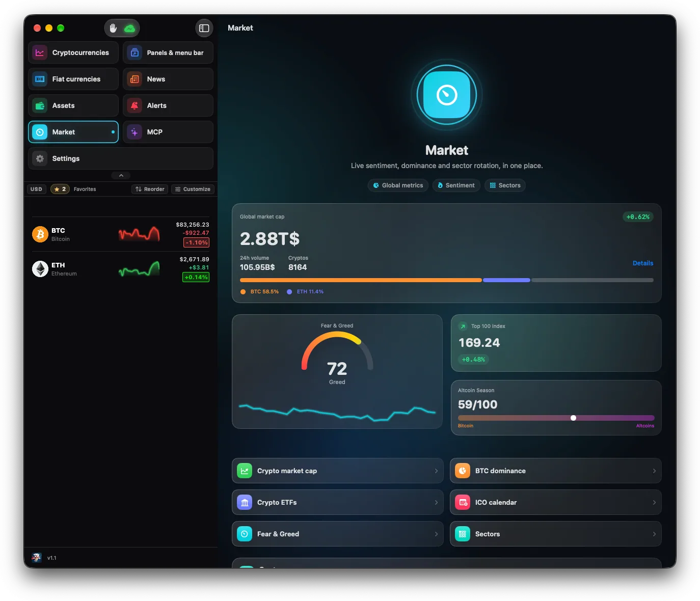Viewport: 700px width, 601px height.
Task: Click the Sectors grid row icon
Action: click(x=463, y=534)
